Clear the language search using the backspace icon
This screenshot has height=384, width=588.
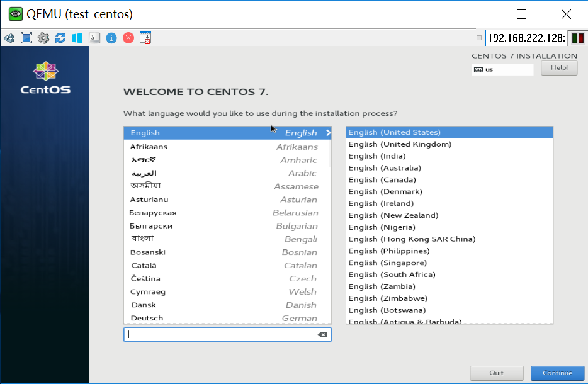coord(322,334)
